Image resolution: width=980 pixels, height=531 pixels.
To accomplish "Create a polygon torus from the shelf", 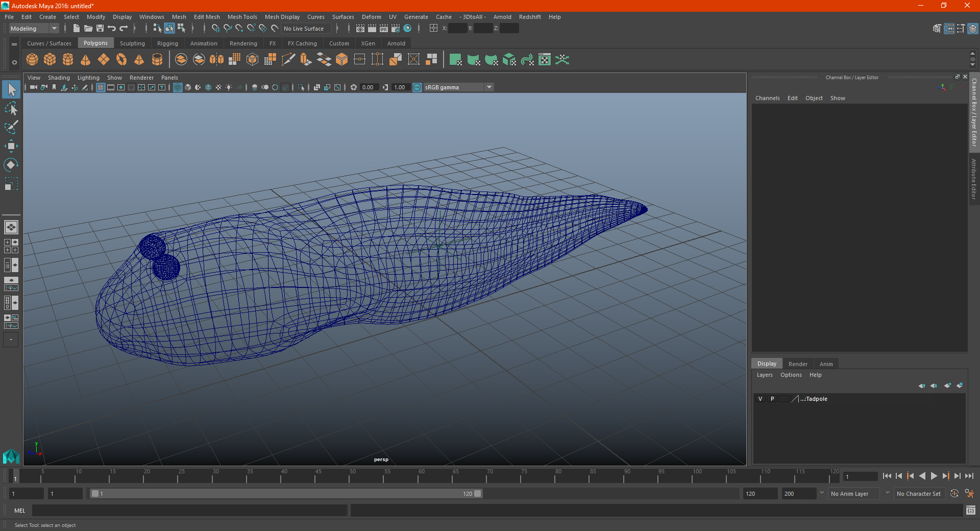I will click(121, 60).
